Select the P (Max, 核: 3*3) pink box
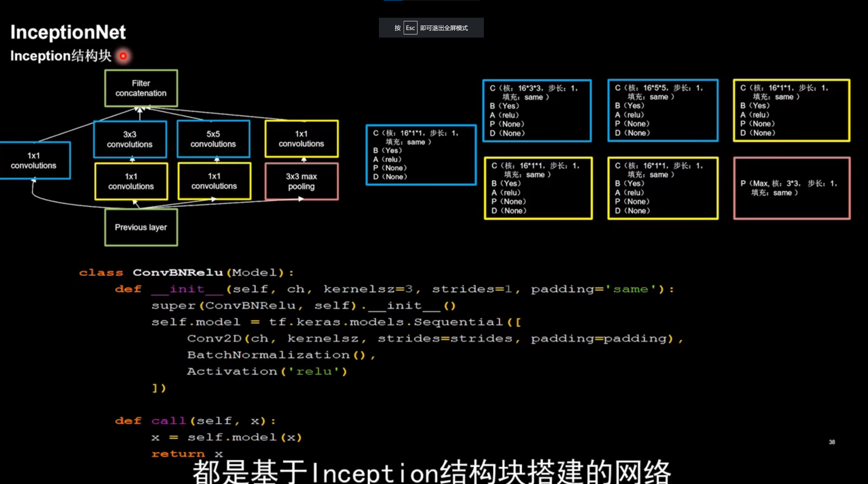The image size is (868, 484). (x=791, y=188)
